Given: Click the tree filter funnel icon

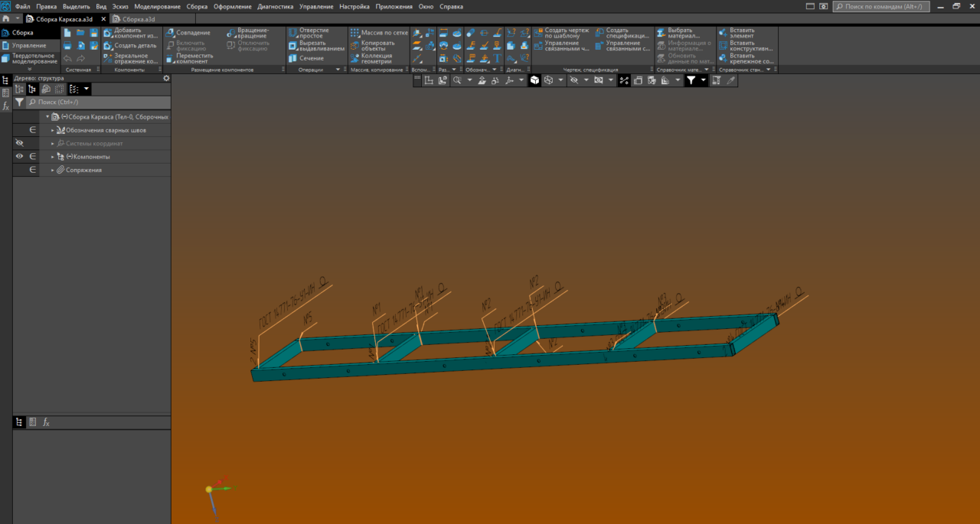Looking at the screenshot, I should click(x=19, y=102).
